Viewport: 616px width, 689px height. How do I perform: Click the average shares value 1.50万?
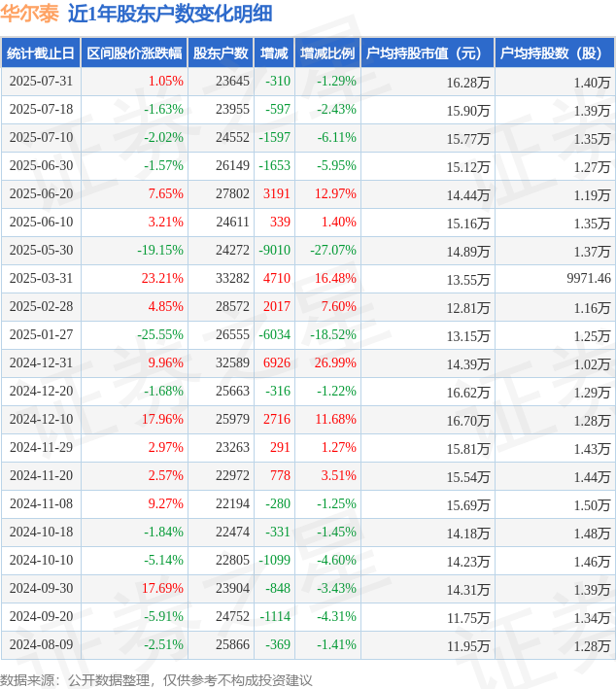593,505
